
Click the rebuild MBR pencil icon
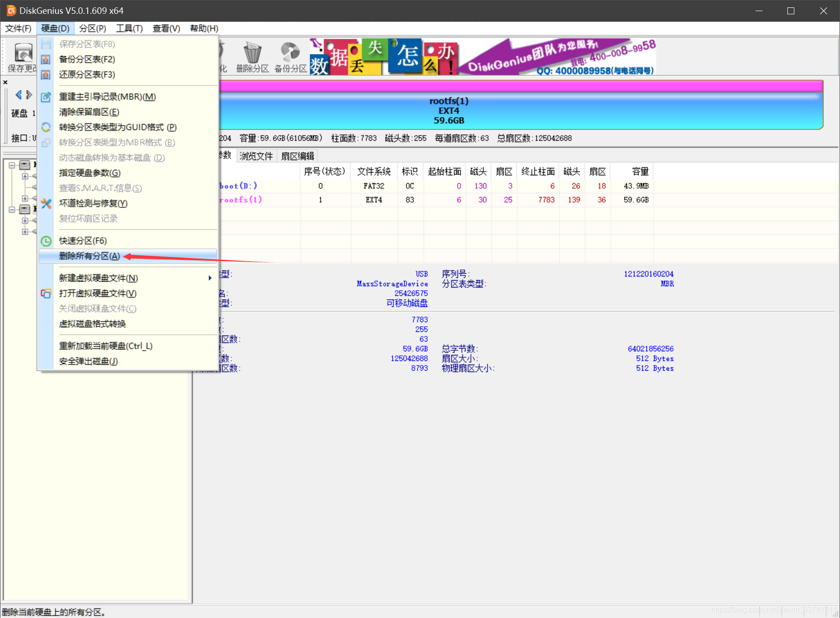[46, 97]
